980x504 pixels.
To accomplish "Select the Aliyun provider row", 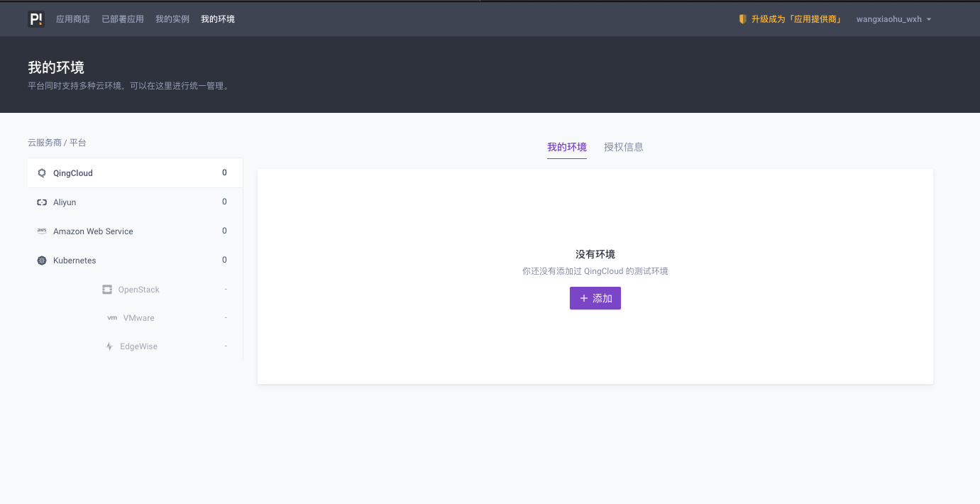I will pyautogui.click(x=135, y=202).
